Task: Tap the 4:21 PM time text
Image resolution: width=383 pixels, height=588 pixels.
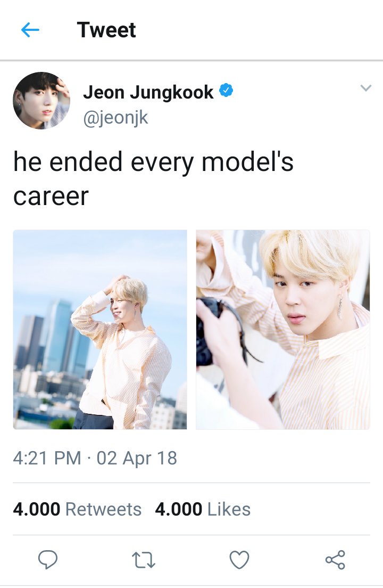Action: [47, 458]
